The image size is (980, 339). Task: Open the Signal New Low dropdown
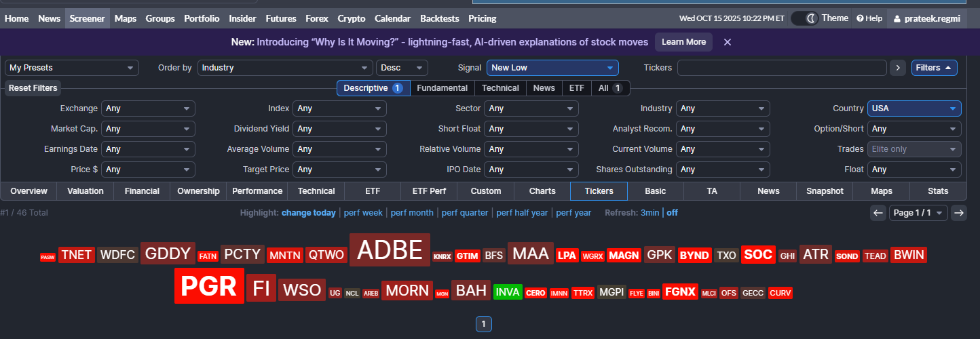(552, 68)
